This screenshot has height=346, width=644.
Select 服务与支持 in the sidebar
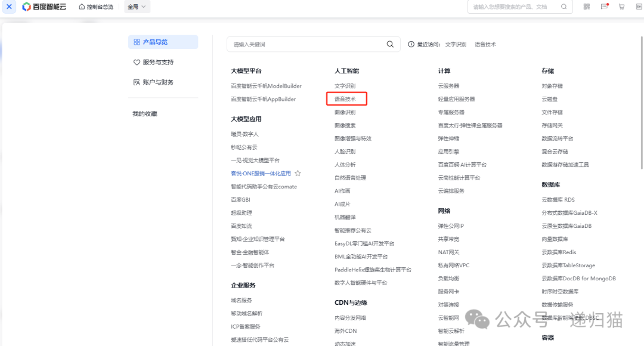tap(154, 63)
